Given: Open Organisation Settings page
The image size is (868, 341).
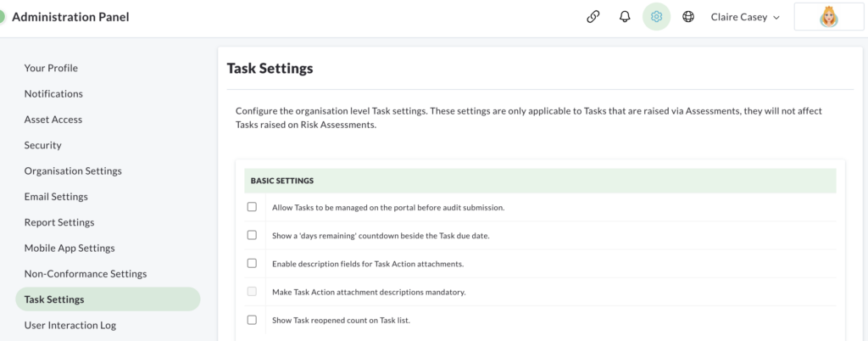Looking at the screenshot, I should click(x=73, y=171).
